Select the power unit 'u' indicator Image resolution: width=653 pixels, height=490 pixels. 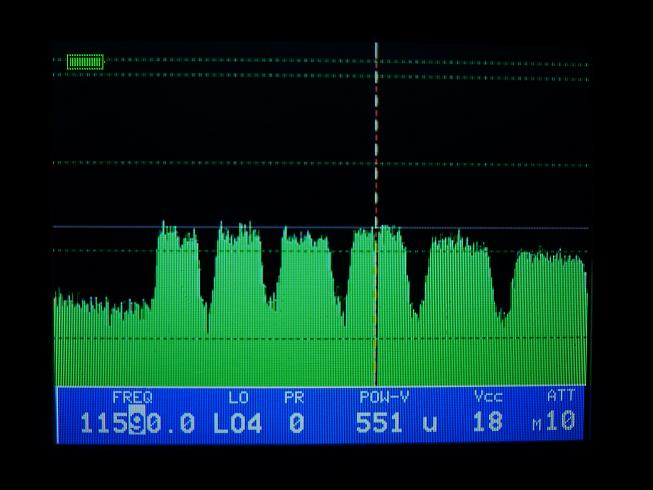tap(430, 424)
